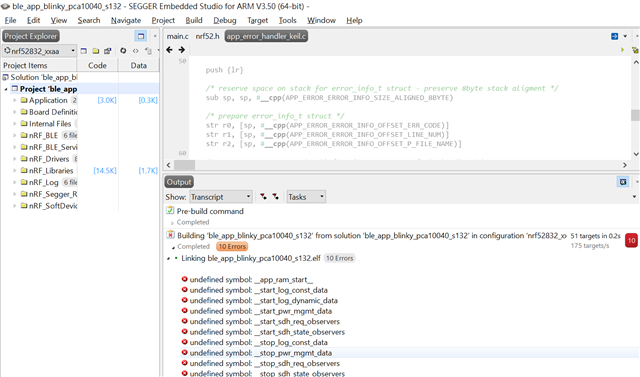Click the Project Explorer window layout icon
640x377 pixels.
coord(141,36)
